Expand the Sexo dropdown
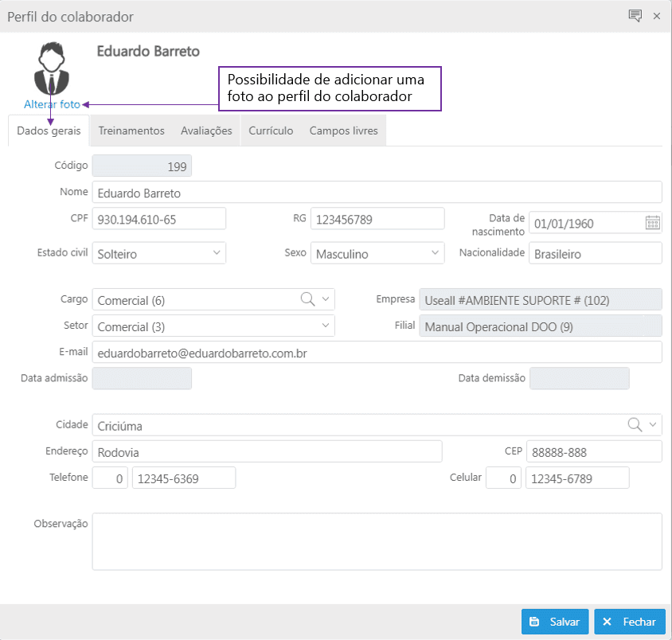The height and width of the screenshot is (640, 672). click(435, 253)
